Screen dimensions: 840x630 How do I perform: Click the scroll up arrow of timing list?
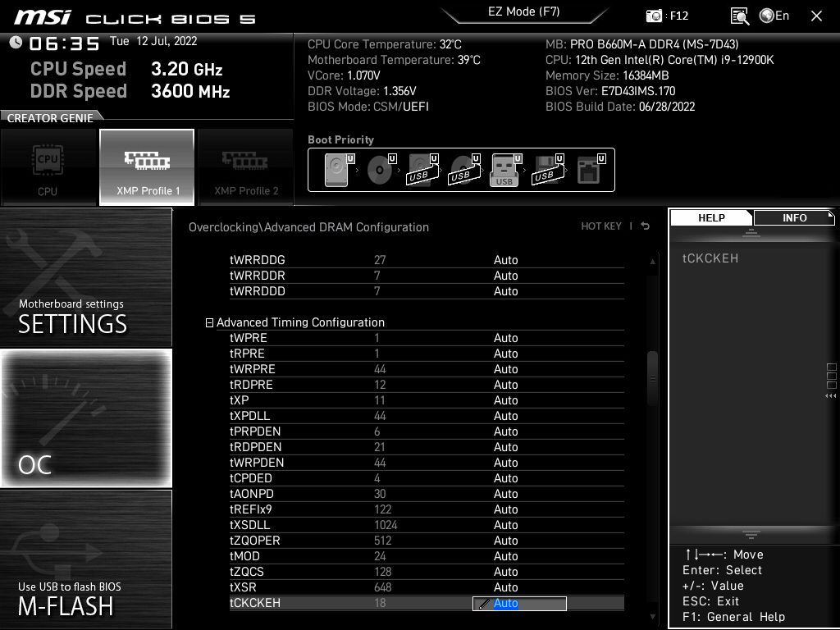pyautogui.click(x=652, y=262)
